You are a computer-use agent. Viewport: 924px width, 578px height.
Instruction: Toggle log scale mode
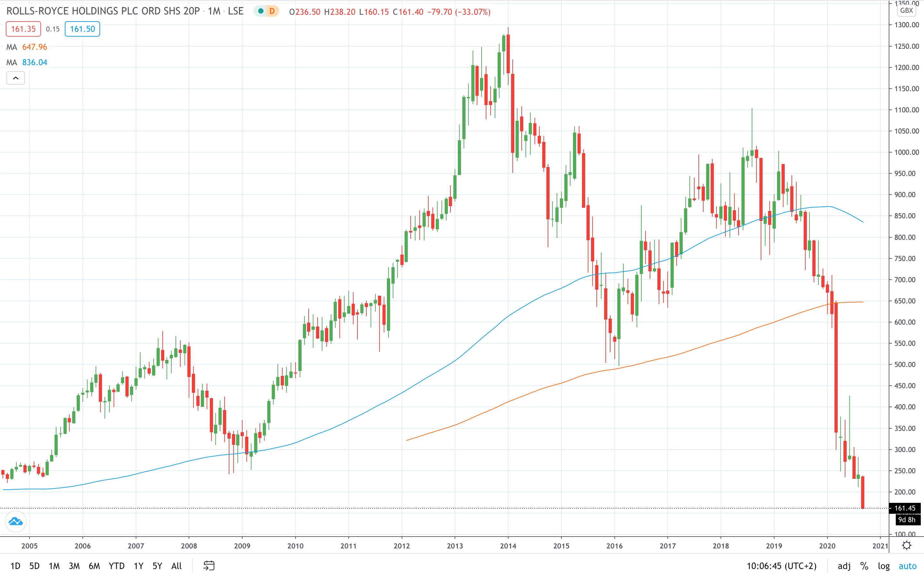click(x=884, y=566)
